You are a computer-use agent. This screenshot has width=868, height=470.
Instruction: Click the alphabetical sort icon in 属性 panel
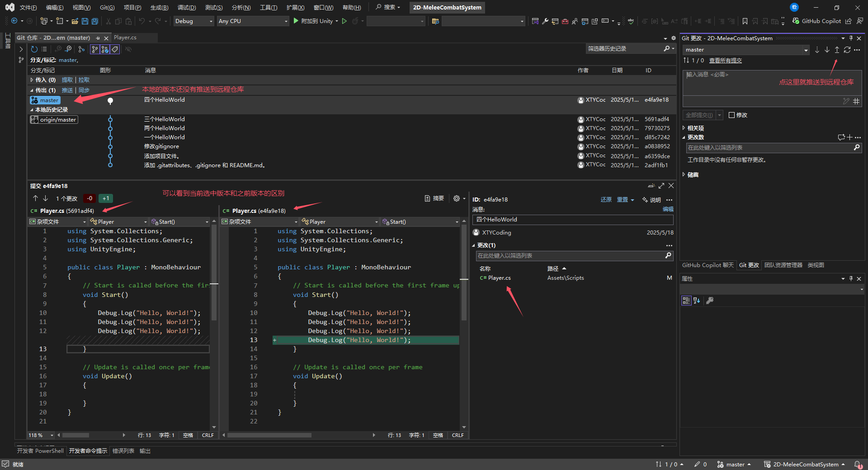click(697, 301)
